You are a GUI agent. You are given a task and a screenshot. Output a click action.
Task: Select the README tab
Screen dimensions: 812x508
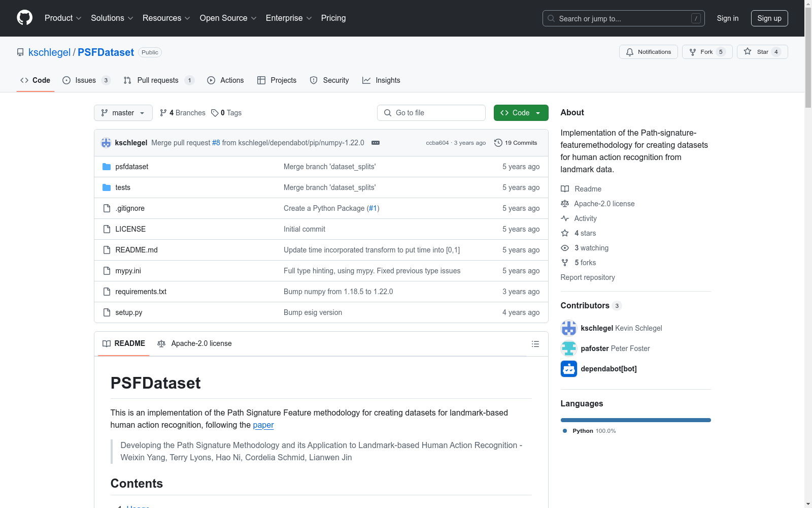[124, 344]
